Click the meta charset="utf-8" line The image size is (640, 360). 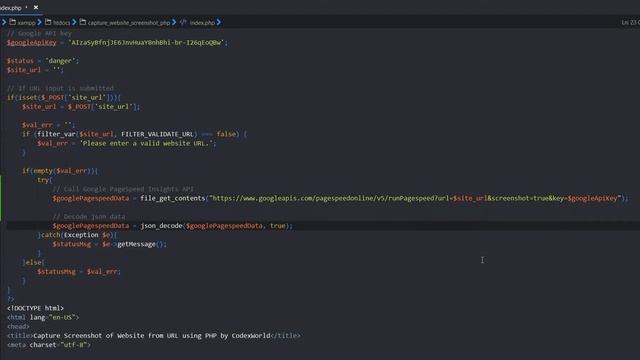click(49, 345)
